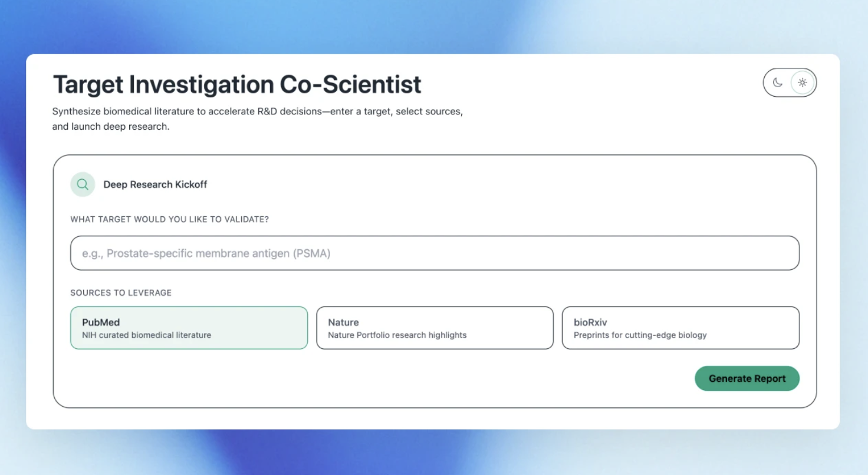868x475 pixels.
Task: Click the PubMed title text
Action: (101, 322)
